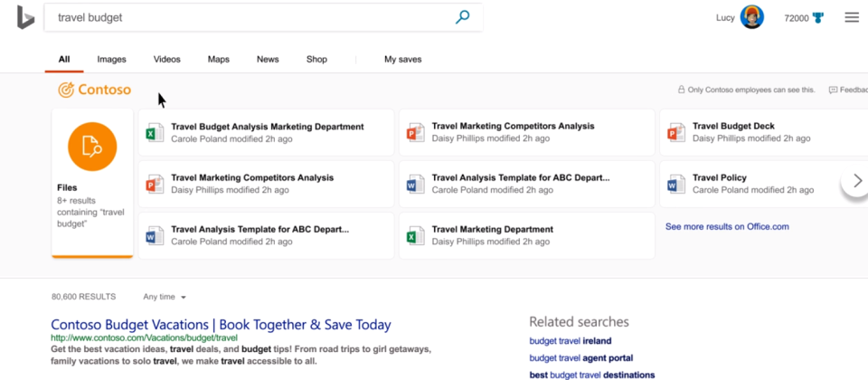Click the Lucy username label
This screenshot has width=868, height=380.
point(725,18)
